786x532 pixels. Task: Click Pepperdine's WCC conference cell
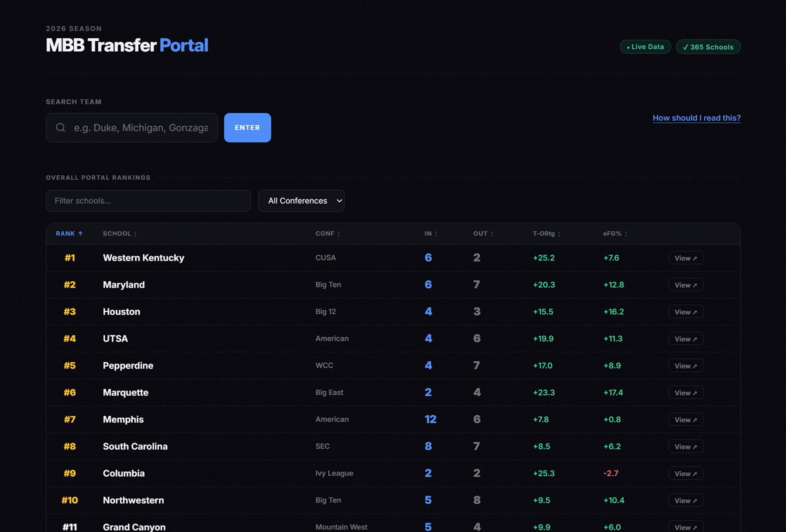[x=324, y=365]
